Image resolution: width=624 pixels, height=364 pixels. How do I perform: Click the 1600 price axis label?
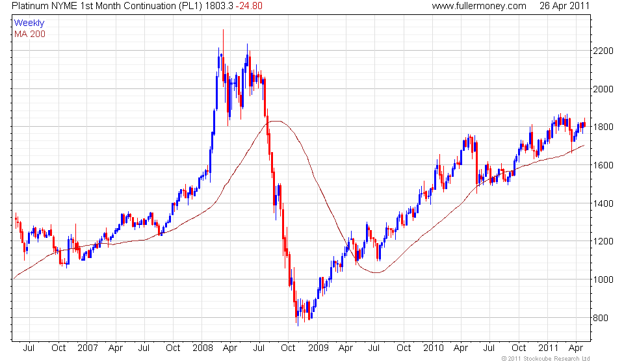603,165
